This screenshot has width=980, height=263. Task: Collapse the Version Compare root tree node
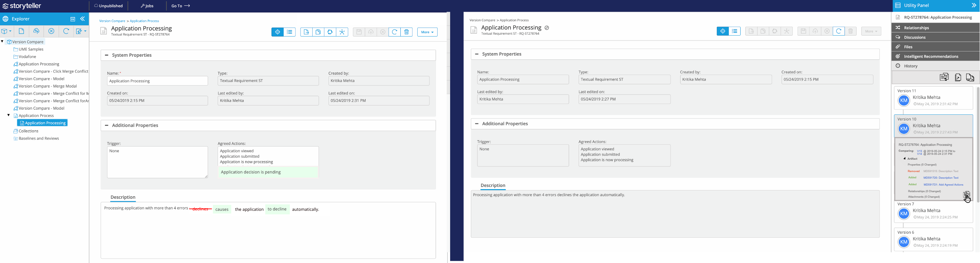(2, 41)
